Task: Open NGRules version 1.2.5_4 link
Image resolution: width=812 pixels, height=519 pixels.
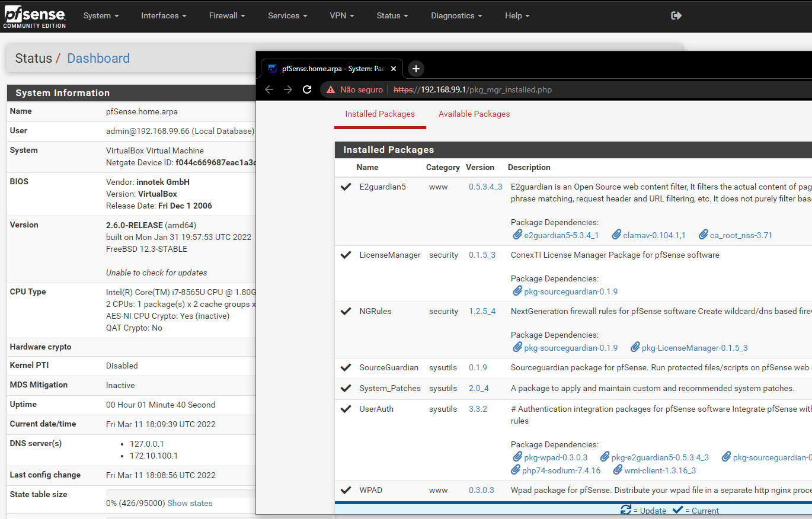Action: [x=482, y=311]
